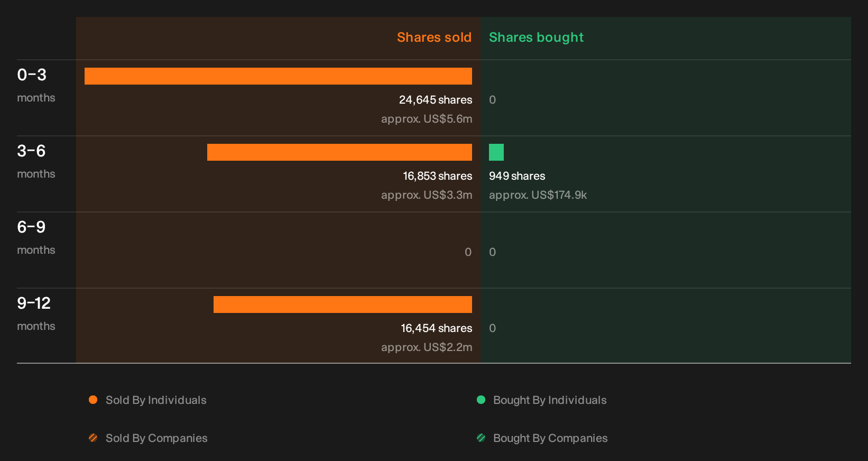Click the Shares sold column header

pyautogui.click(x=434, y=38)
